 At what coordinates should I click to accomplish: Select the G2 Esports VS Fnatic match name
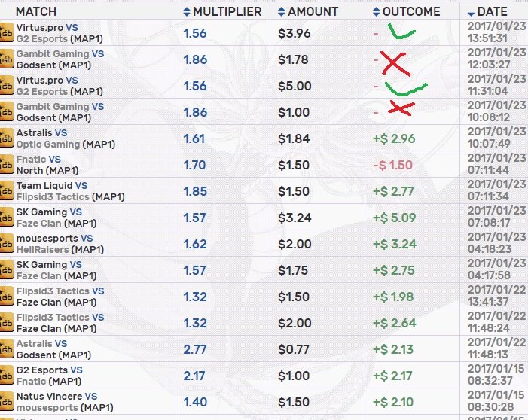coord(50,376)
